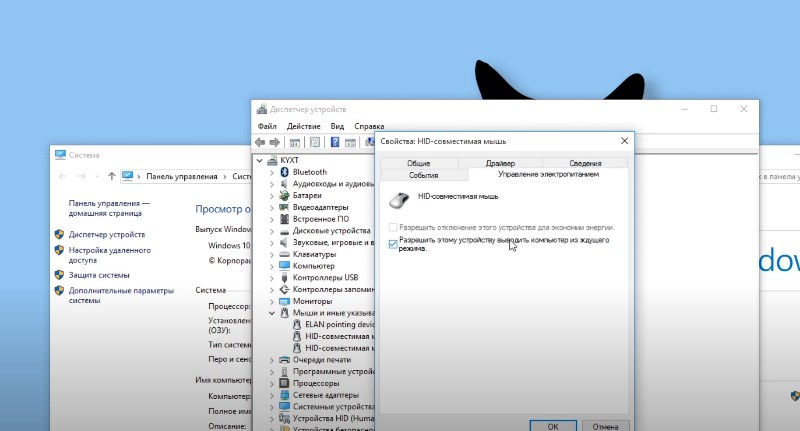The height and width of the screenshot is (431, 800).
Task: Click the Батареи battery icon
Action: coord(285,195)
